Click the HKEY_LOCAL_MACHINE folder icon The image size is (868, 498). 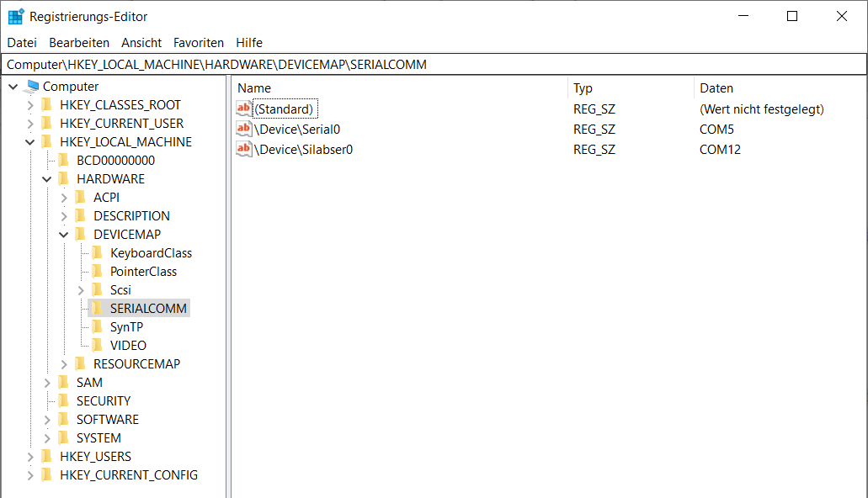click(x=47, y=142)
